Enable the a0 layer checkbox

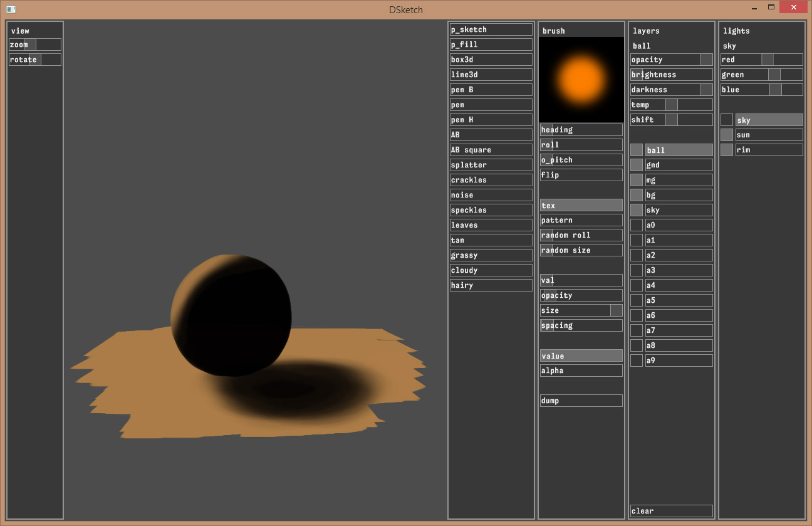(x=636, y=225)
